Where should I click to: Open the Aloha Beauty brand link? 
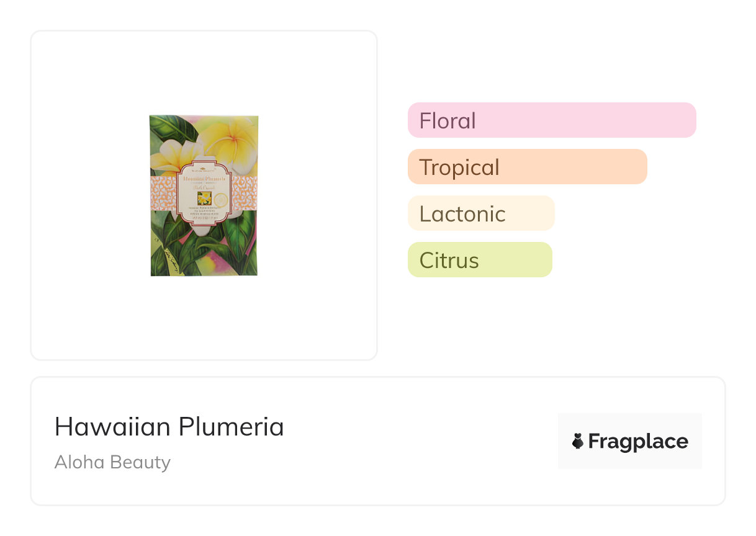[112, 462]
